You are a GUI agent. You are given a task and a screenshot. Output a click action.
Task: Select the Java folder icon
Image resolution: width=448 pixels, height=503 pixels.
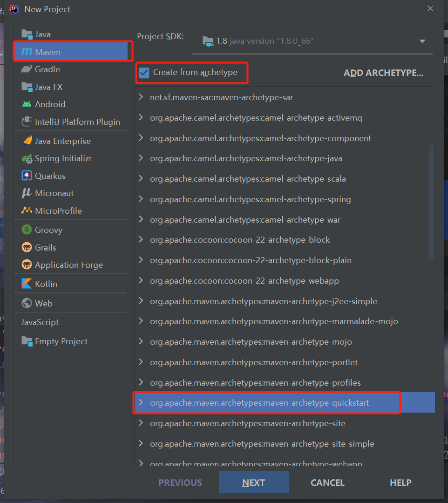27,34
